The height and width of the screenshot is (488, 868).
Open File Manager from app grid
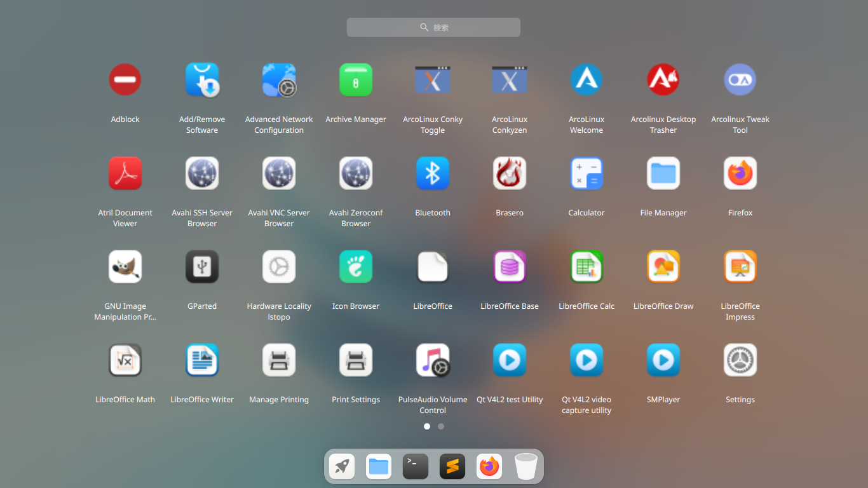click(663, 173)
